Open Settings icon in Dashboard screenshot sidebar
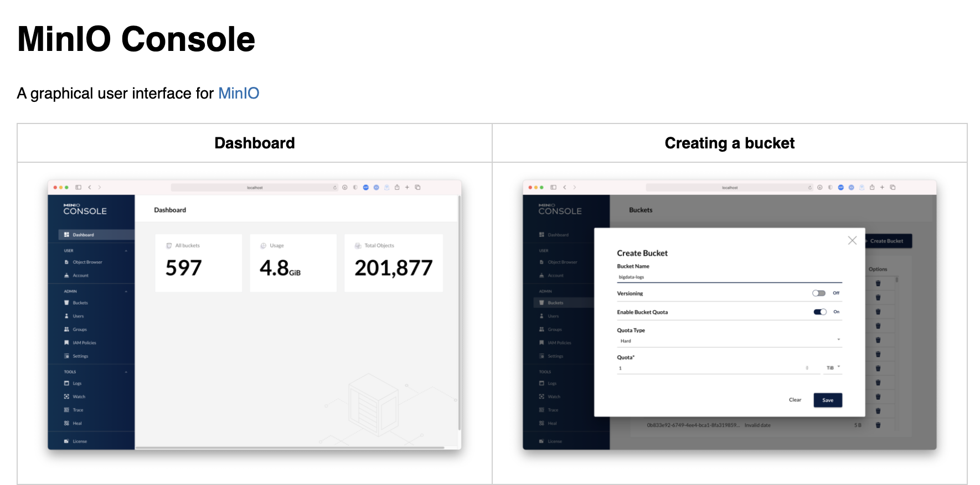Viewport: 980px width, 485px height. [66, 356]
